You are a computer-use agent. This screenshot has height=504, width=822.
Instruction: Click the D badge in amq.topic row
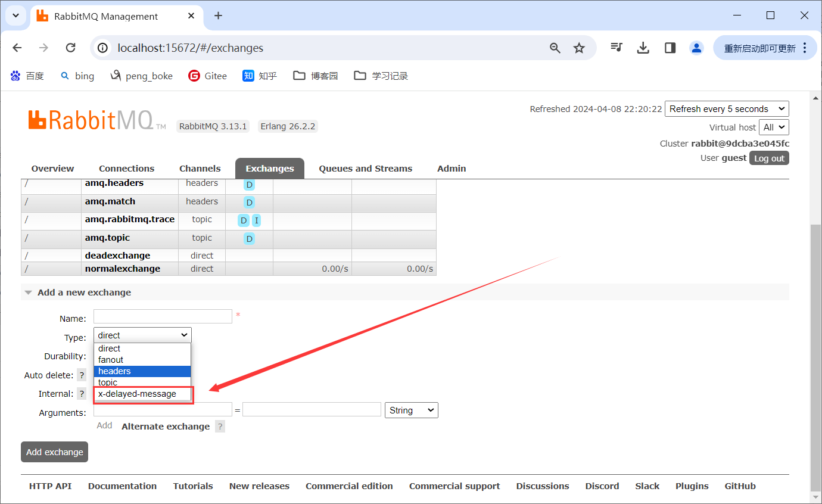coord(249,239)
